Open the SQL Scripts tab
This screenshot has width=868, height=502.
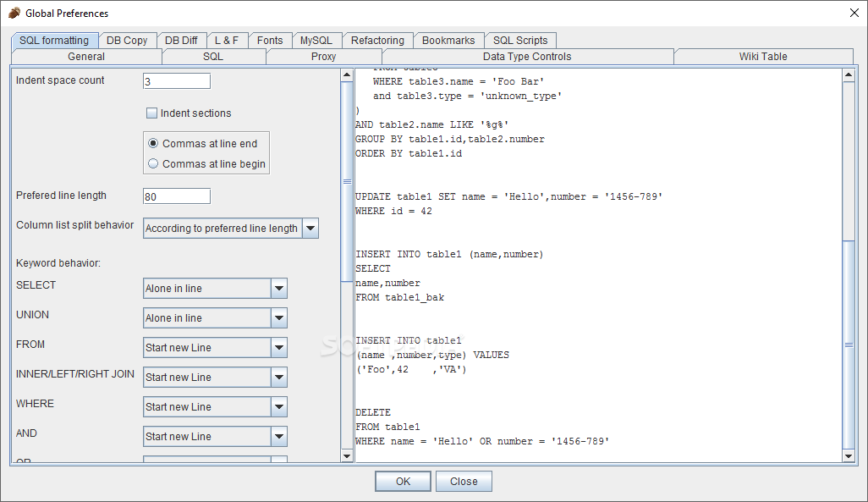tap(520, 41)
